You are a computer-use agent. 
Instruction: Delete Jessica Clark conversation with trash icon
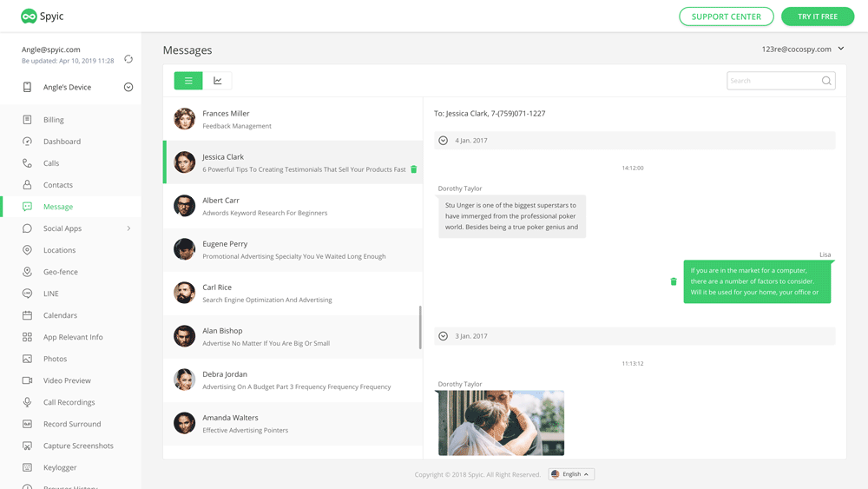pos(414,169)
